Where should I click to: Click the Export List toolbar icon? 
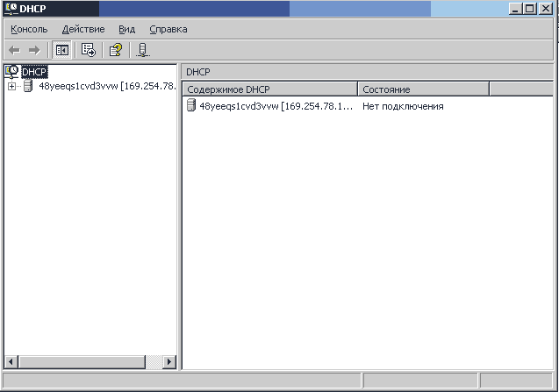pyautogui.click(x=89, y=50)
